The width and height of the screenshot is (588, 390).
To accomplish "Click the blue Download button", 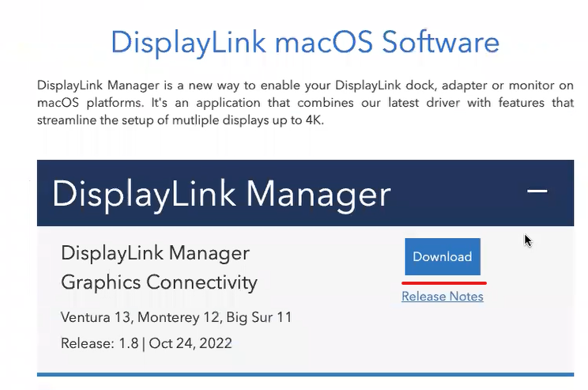I will point(443,257).
